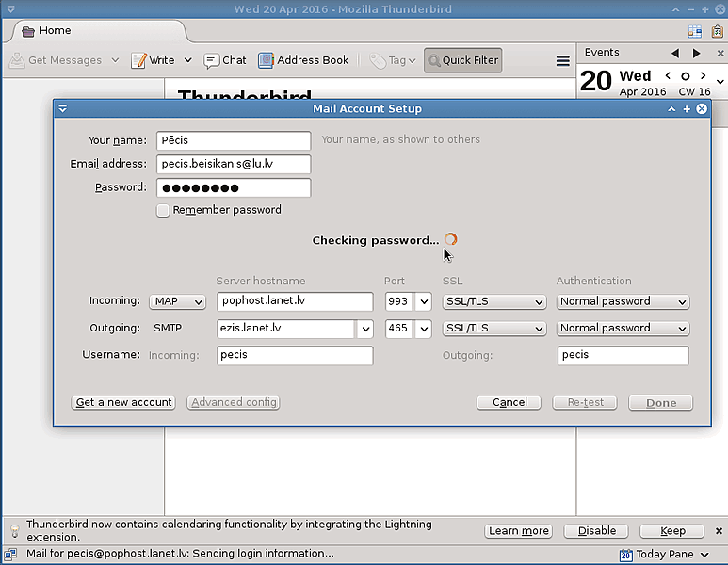Open the Thunderbird hamburger menu

(x=562, y=61)
